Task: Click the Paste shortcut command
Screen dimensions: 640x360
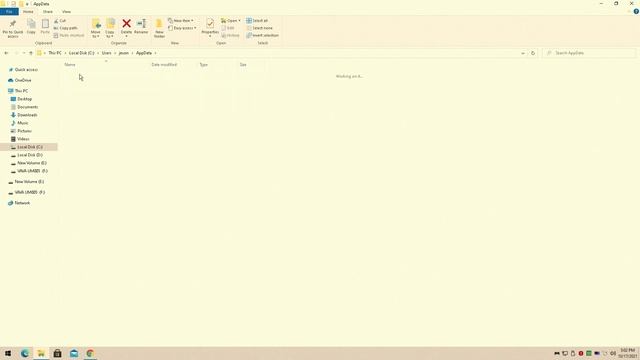Action: point(69,36)
